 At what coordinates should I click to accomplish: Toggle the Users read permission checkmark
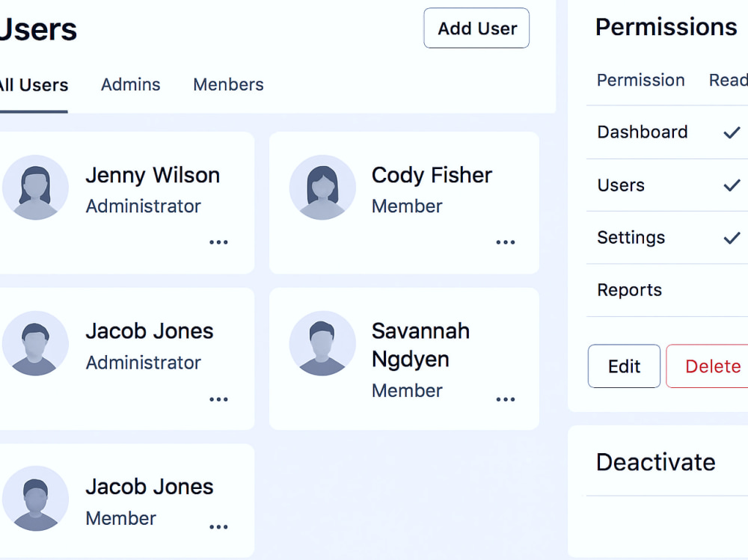click(732, 185)
